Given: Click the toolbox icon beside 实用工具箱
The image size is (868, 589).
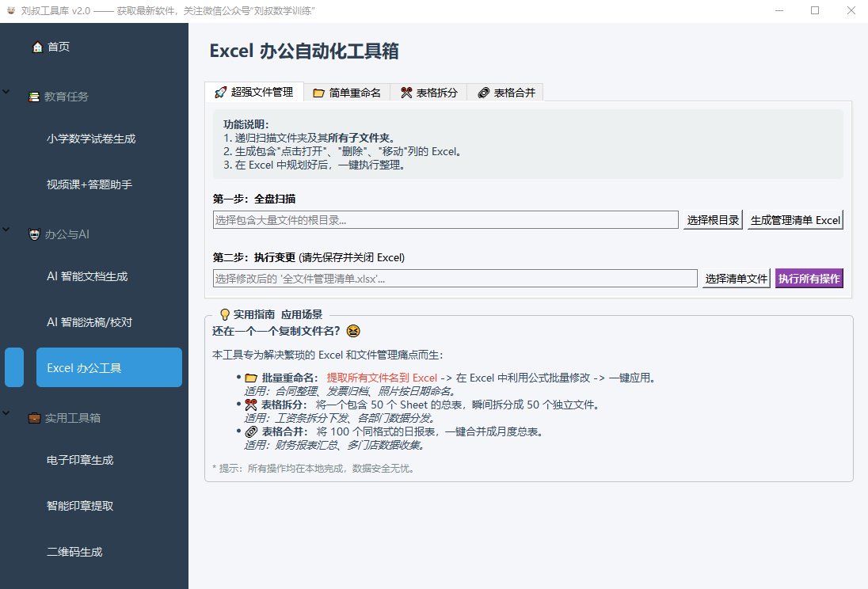Looking at the screenshot, I should (x=33, y=418).
